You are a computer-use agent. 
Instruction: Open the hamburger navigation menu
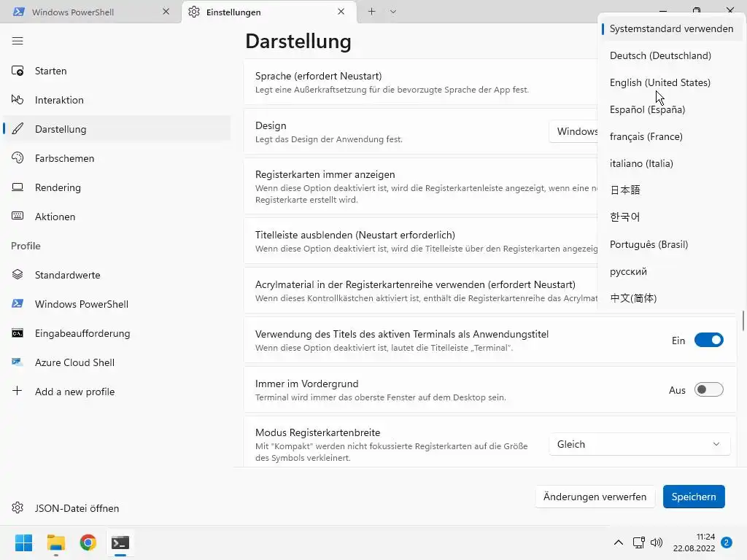point(18,41)
